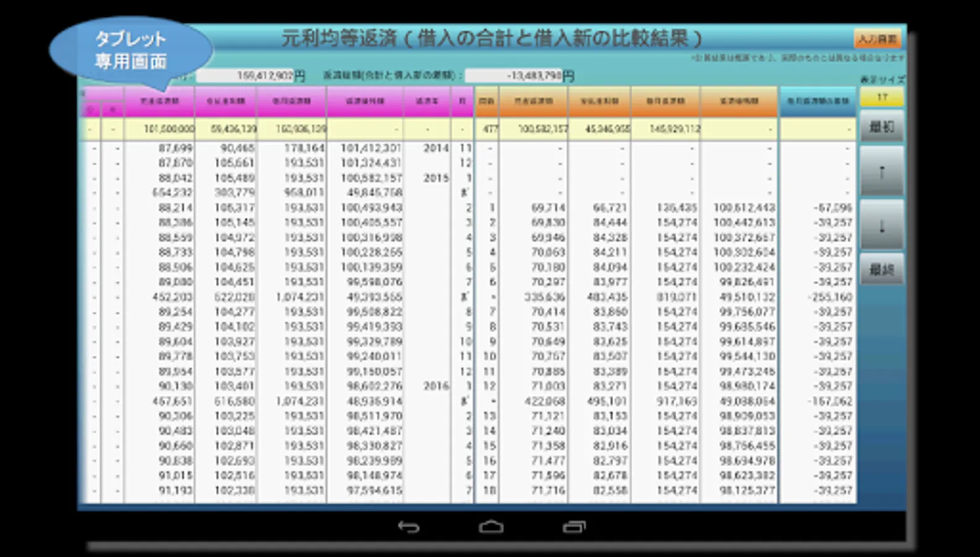980x557 pixels.
Task: Click the summary cell 101,500,000
Action: click(x=160, y=129)
